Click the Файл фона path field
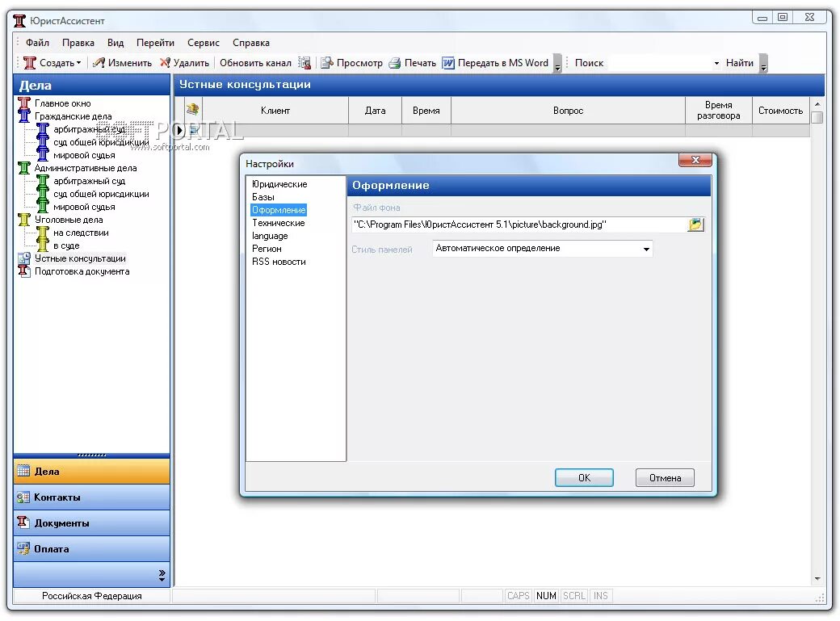The width and height of the screenshot is (840, 621). click(x=519, y=224)
